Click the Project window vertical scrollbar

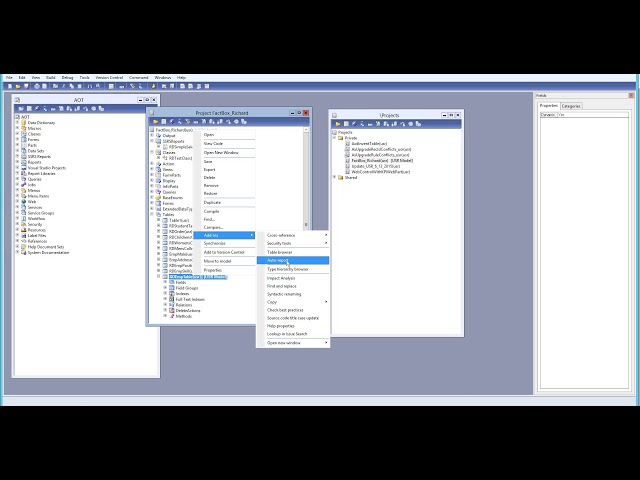coord(306,180)
